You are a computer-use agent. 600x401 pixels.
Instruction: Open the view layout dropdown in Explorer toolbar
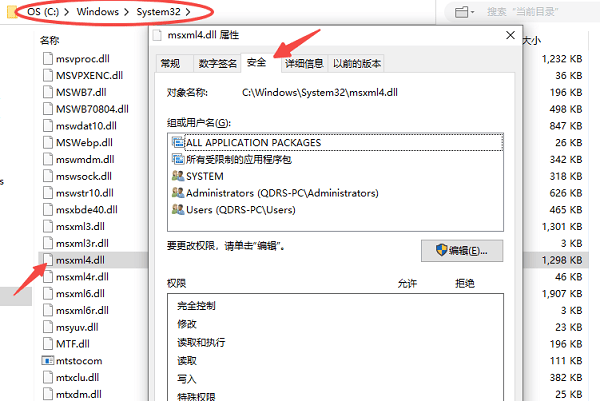(x=465, y=12)
